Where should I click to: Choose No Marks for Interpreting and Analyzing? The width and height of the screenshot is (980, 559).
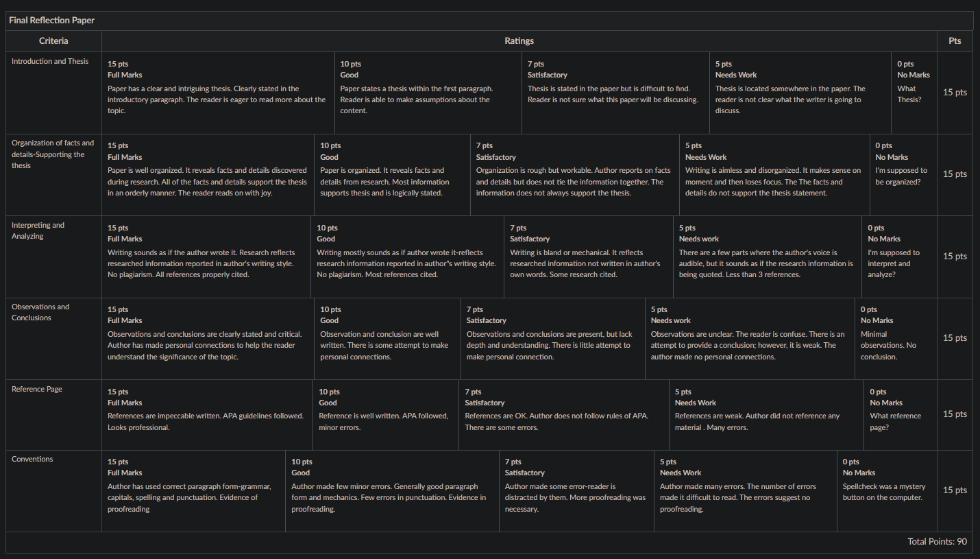pos(900,257)
